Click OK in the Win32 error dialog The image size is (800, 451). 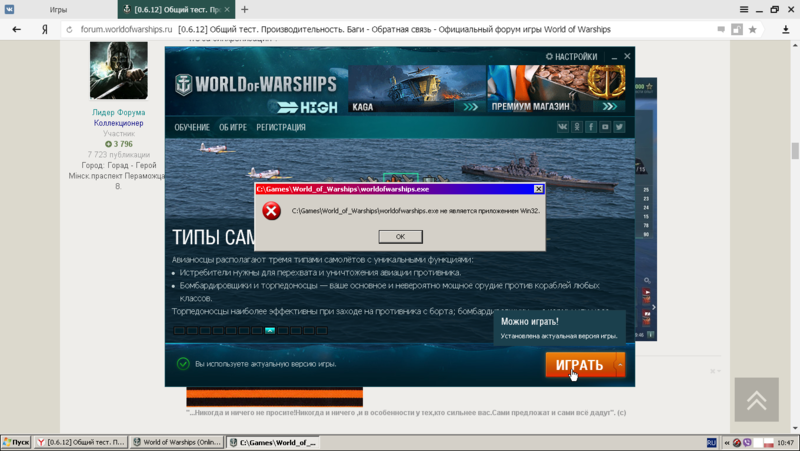pos(400,237)
